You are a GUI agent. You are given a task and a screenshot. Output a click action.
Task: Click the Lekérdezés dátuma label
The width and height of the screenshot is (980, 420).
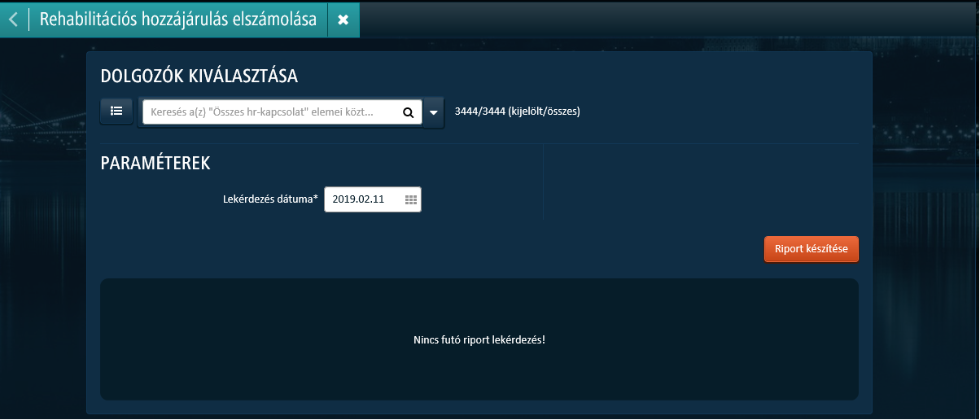click(269, 199)
